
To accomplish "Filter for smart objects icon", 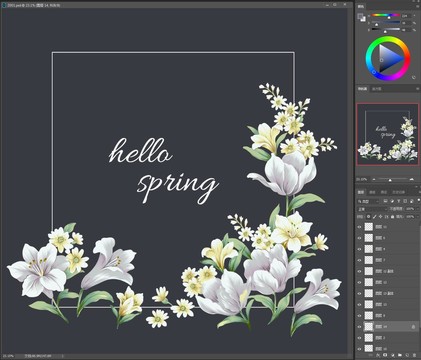I will tap(412, 201).
